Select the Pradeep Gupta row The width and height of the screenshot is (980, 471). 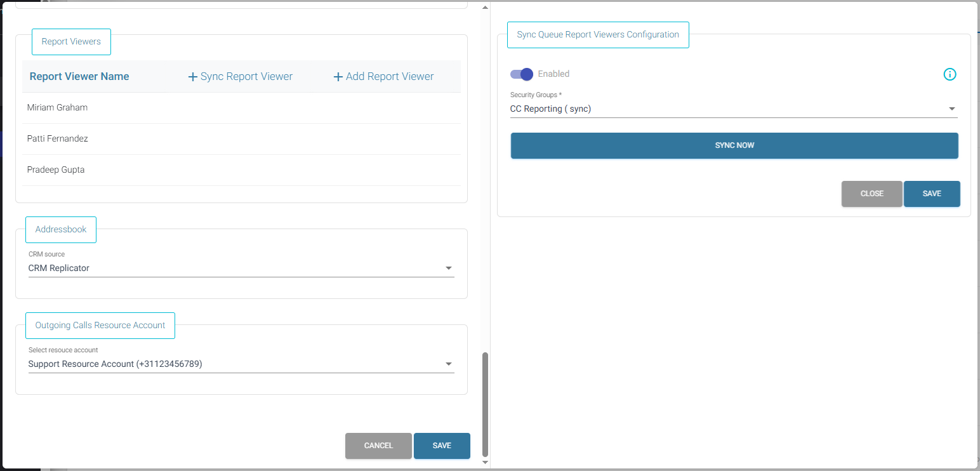point(241,170)
